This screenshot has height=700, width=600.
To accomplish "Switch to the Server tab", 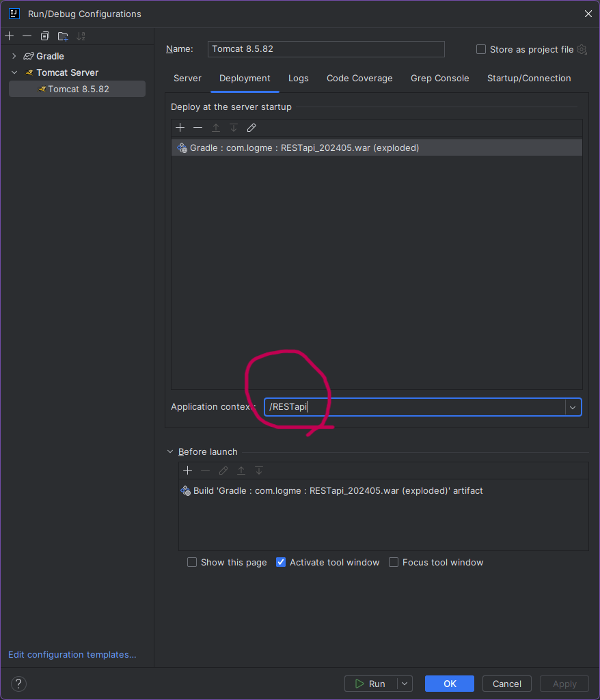I will pos(187,78).
